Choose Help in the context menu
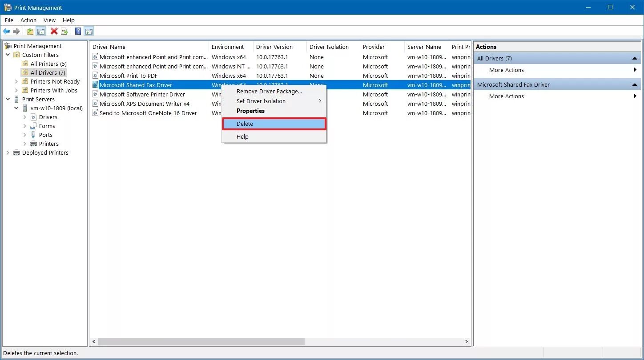 point(274,136)
